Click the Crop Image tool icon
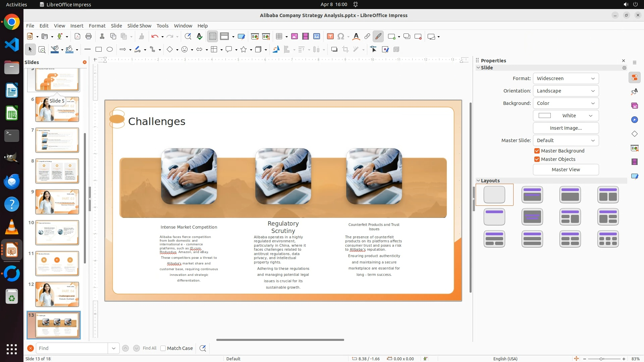The width and height of the screenshot is (644, 362). point(345,50)
